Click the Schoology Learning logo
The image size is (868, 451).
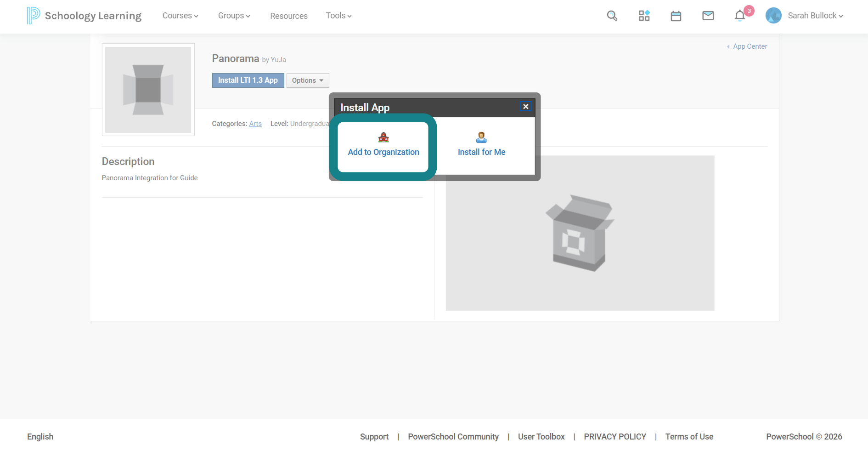point(84,16)
